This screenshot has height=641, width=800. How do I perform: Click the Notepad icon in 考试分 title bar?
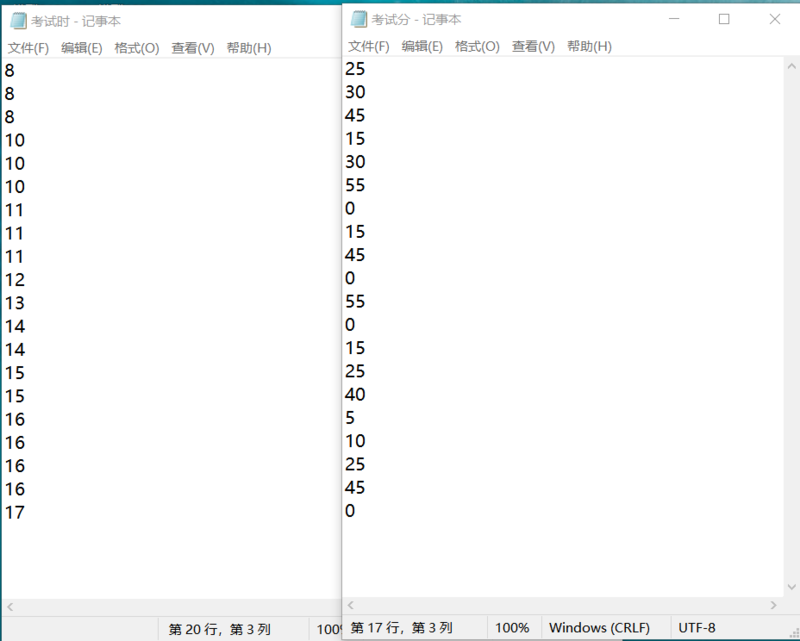(x=358, y=19)
